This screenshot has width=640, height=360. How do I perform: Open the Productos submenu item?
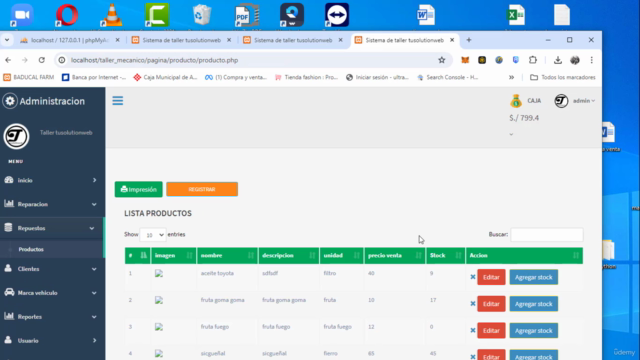point(31,249)
